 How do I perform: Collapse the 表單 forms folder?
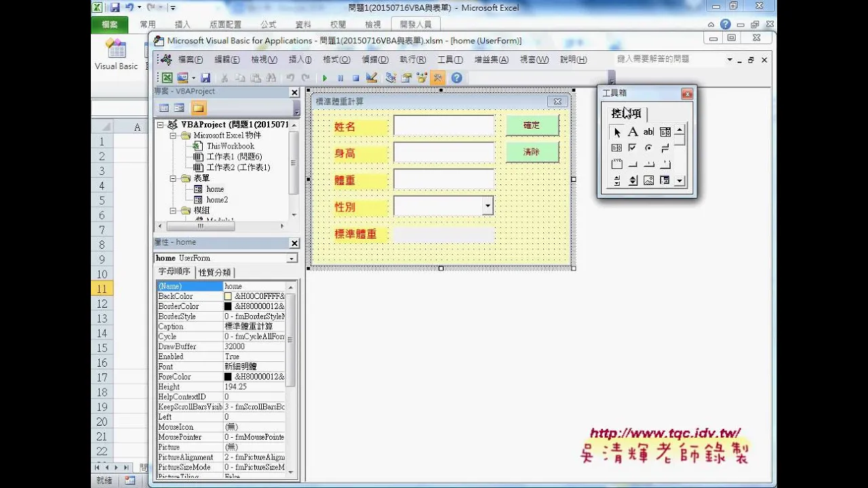click(173, 178)
